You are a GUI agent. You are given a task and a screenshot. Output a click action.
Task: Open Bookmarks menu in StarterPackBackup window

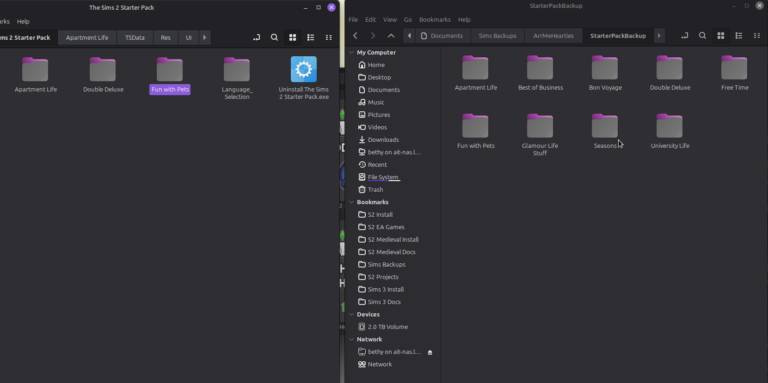[435, 20]
